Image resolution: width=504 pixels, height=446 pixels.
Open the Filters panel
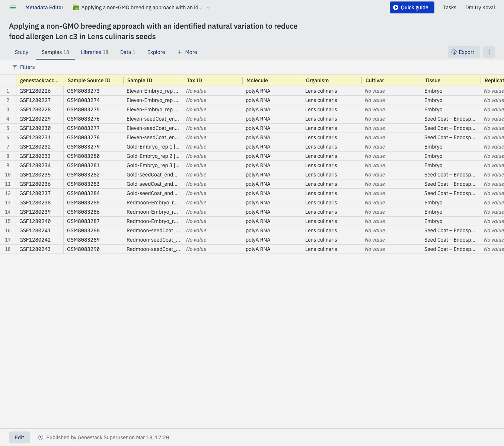point(23,67)
